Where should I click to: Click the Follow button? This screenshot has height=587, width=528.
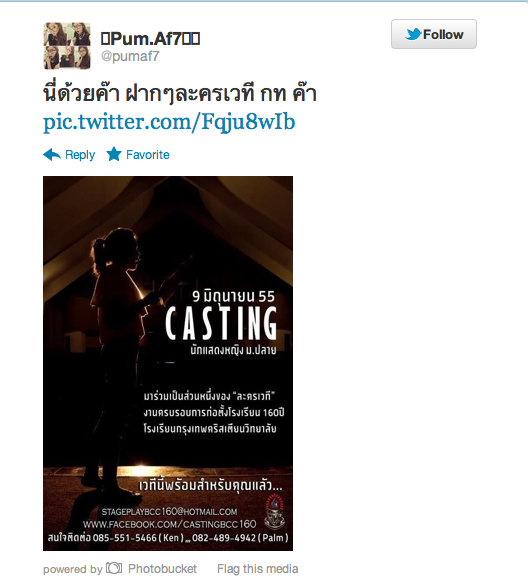434,34
